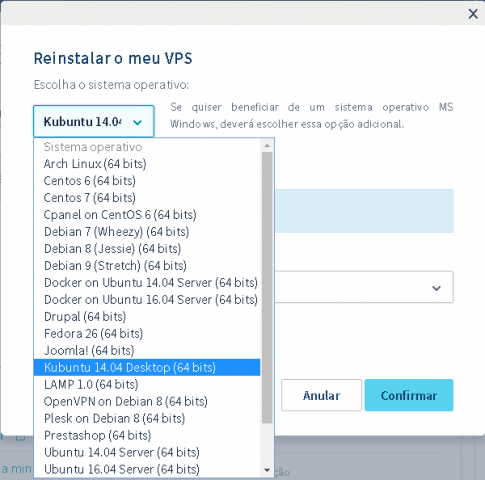Pick Docker on Ubuntu 16.04 Server
The width and height of the screenshot is (485, 480).
tap(147, 300)
